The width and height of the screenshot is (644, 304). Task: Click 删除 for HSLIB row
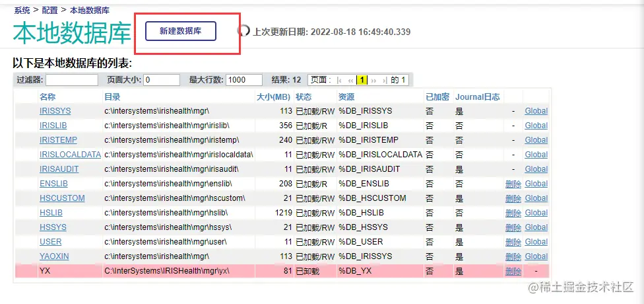[513, 213]
